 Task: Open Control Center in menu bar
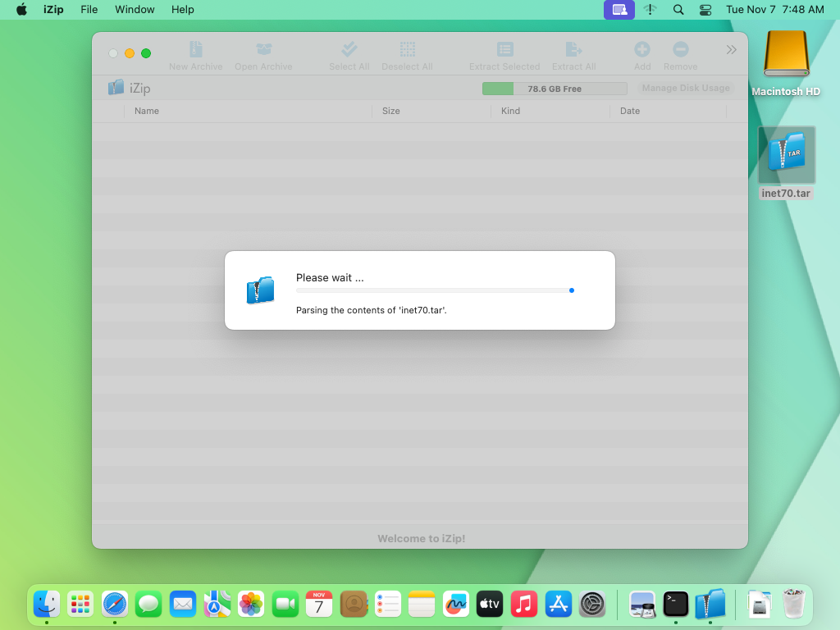705,10
